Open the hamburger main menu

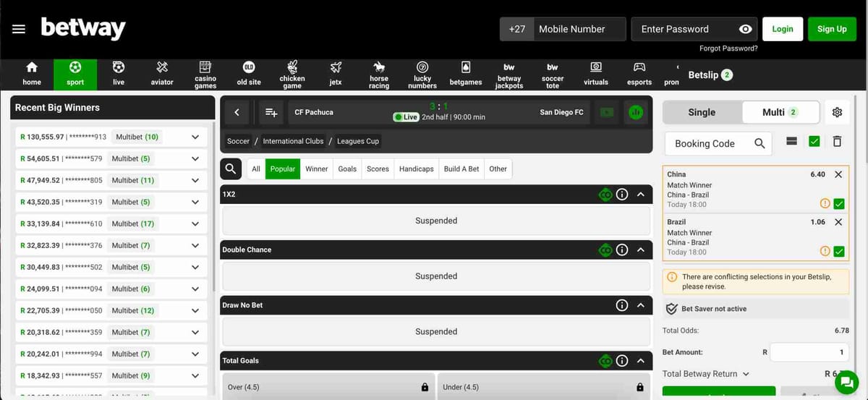pos(19,29)
